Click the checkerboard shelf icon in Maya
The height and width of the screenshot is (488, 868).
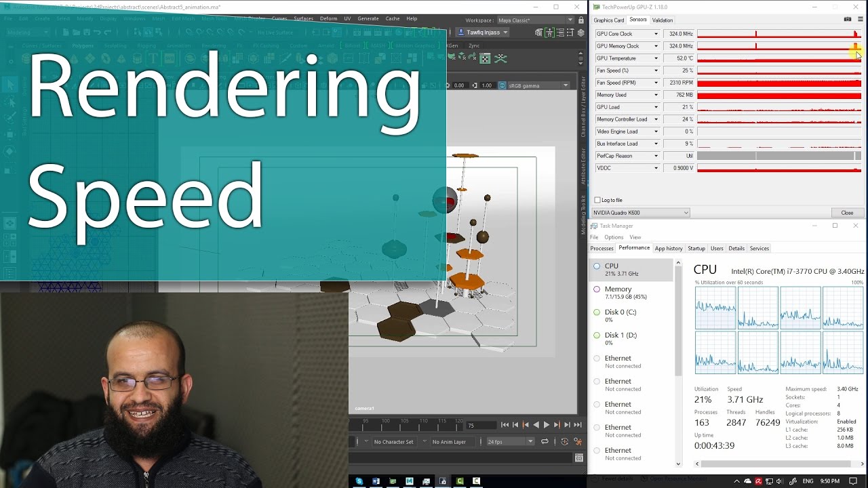tap(485, 58)
